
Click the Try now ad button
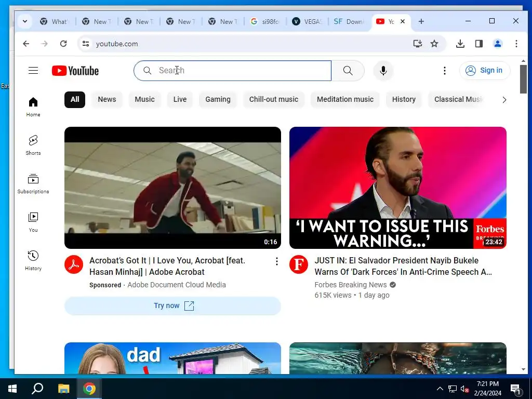(172, 305)
